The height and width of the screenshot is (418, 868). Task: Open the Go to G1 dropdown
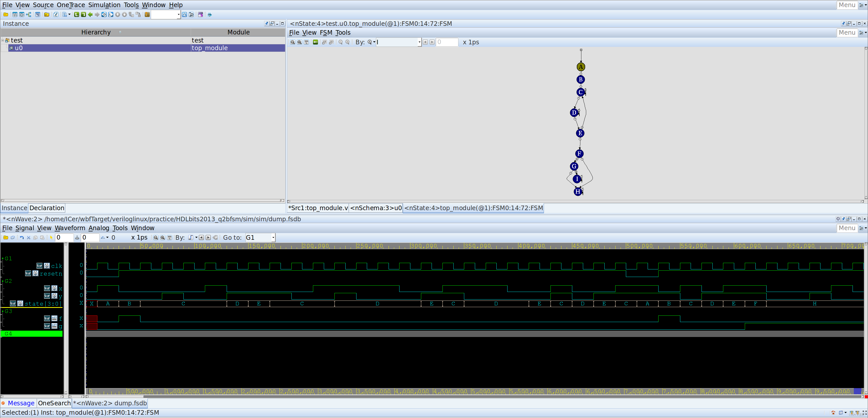tap(273, 238)
